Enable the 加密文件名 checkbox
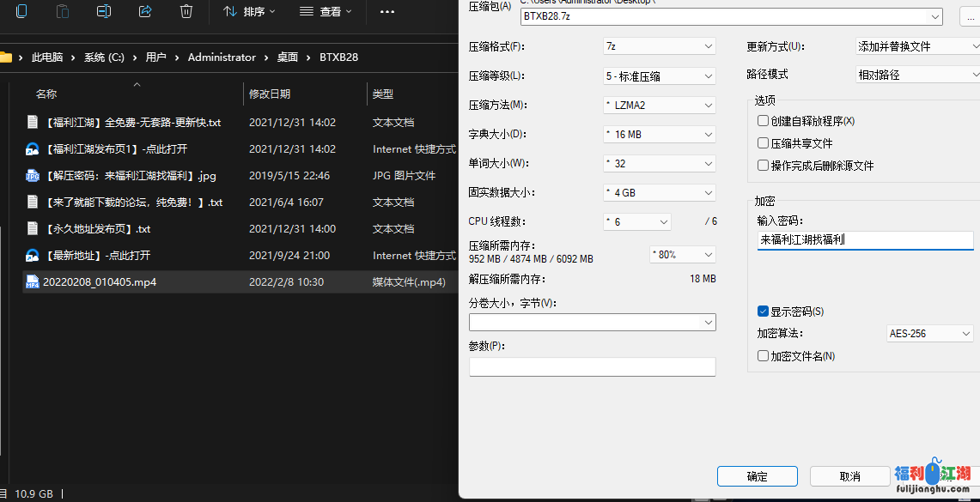The image size is (980, 502). 763,355
